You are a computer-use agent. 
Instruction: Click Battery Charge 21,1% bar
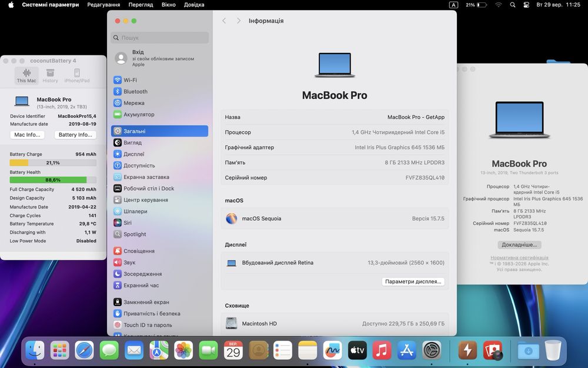53,163
